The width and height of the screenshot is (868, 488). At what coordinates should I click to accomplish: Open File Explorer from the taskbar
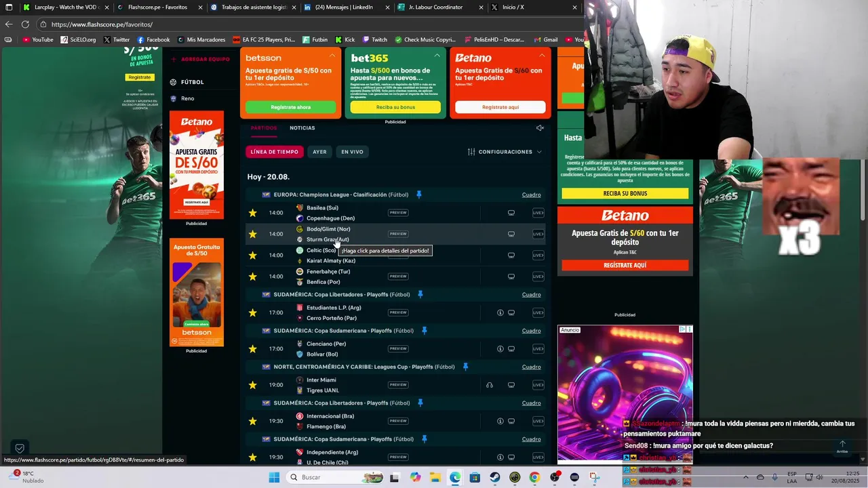[435, 477]
